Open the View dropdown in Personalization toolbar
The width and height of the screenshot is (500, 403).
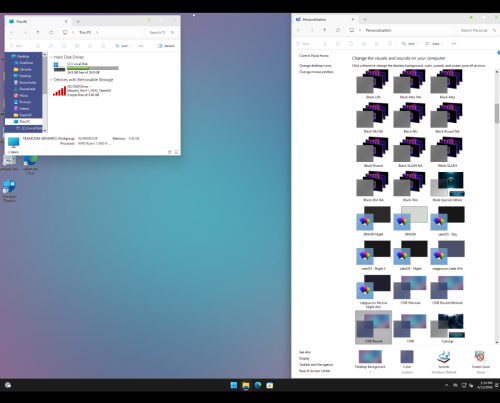434,44
